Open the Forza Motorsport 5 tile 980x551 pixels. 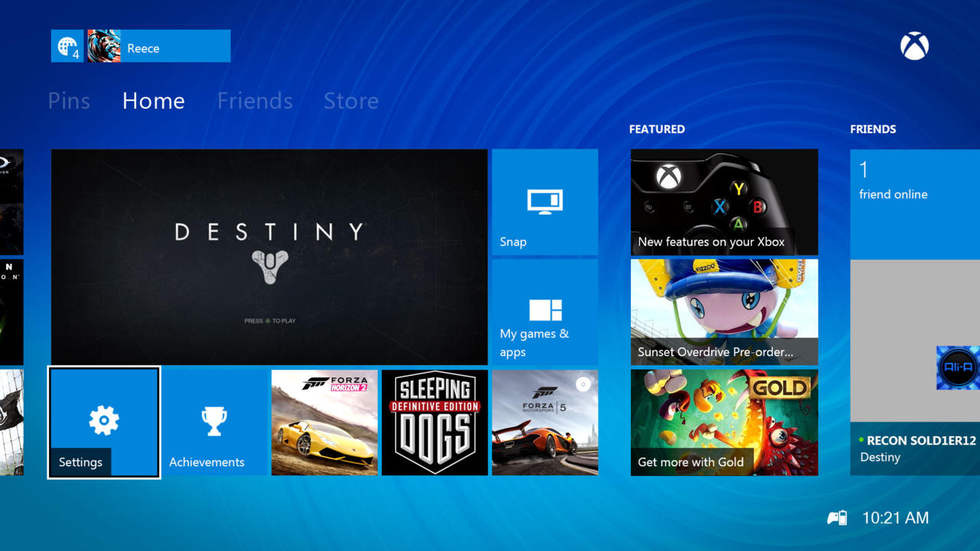(544, 422)
